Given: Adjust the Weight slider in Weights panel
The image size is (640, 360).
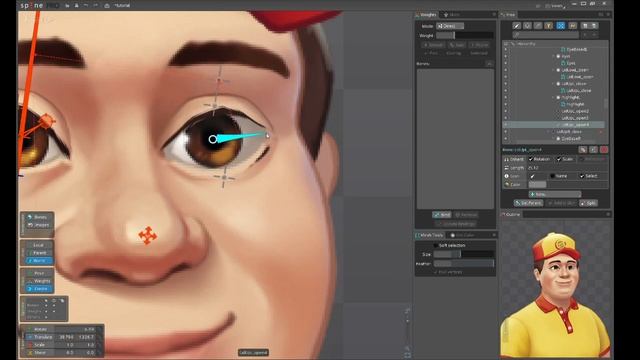Looking at the screenshot, I should (x=465, y=36).
